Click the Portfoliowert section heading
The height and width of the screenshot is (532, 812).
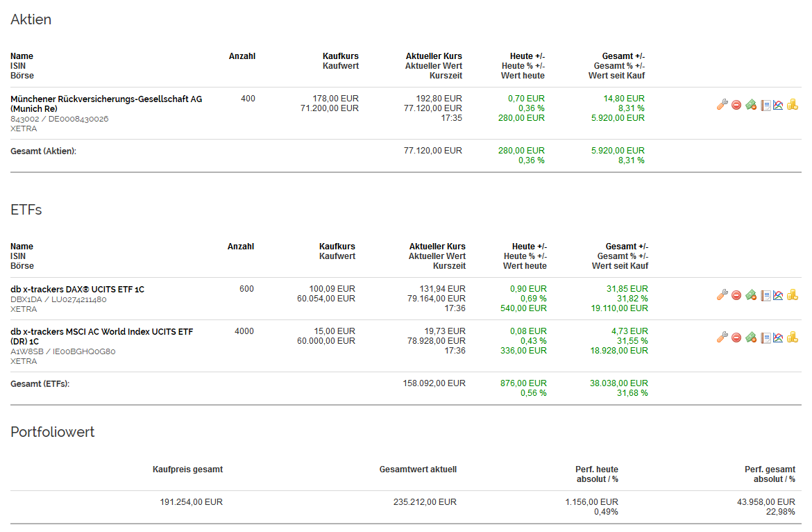[52, 432]
